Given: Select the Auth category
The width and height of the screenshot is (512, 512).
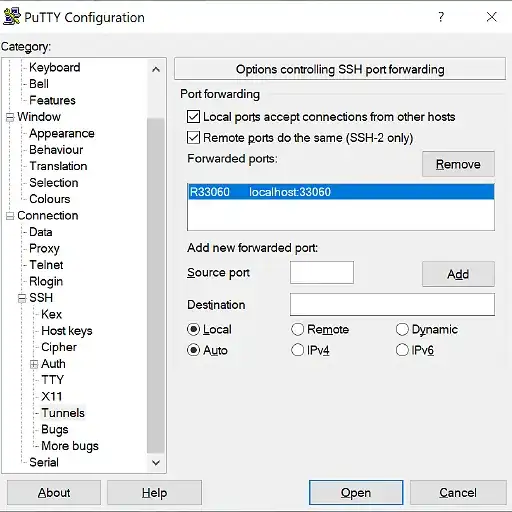Looking at the screenshot, I should click(x=53, y=364).
